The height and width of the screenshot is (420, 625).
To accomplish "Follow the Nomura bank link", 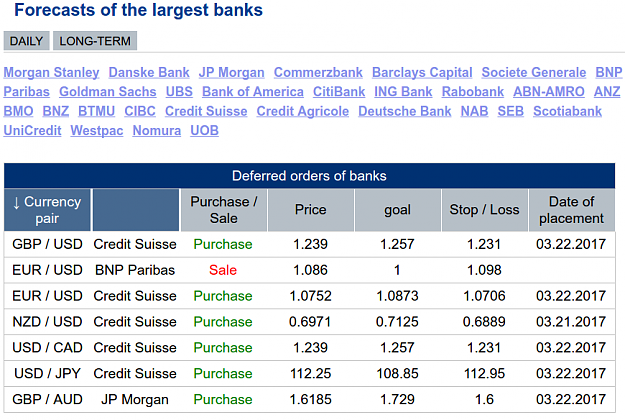I will [x=157, y=131].
